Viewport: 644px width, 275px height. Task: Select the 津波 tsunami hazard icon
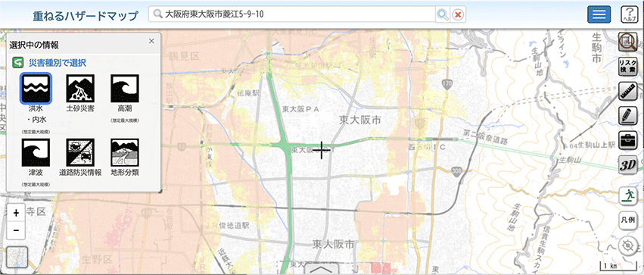tap(36, 152)
